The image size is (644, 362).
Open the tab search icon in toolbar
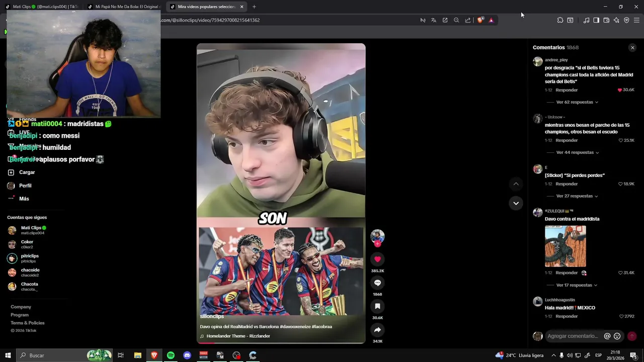point(570,20)
